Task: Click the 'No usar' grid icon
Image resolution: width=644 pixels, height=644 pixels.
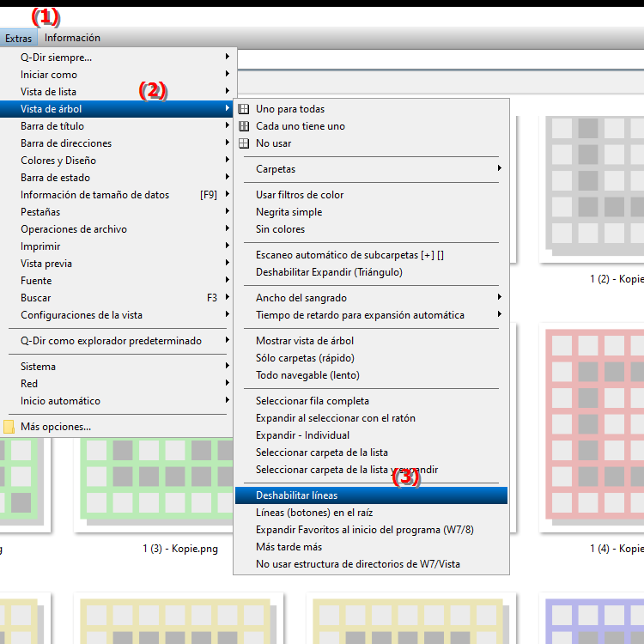Action: pyautogui.click(x=244, y=143)
